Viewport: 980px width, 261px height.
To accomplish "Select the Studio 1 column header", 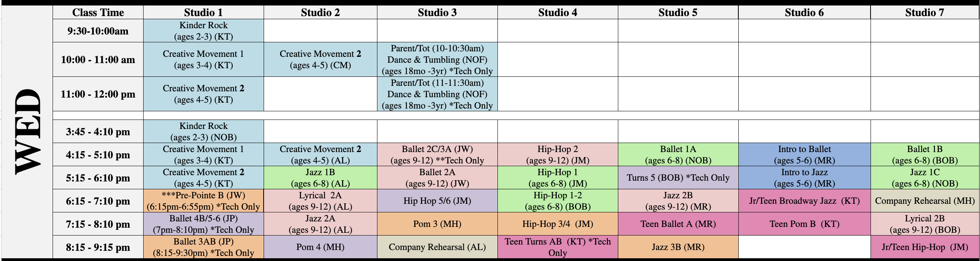I will (203, 13).
